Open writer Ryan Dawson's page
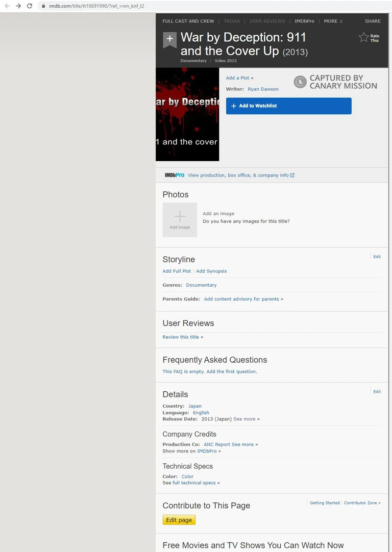This screenshot has height=552, width=392. [x=263, y=89]
